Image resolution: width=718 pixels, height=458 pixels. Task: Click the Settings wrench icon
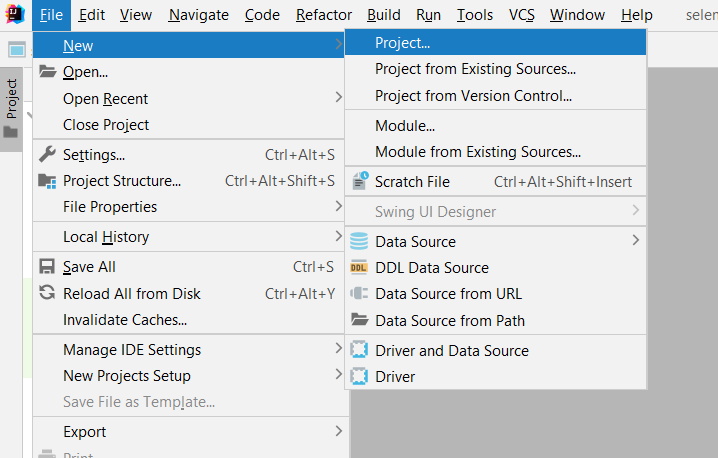click(x=47, y=155)
